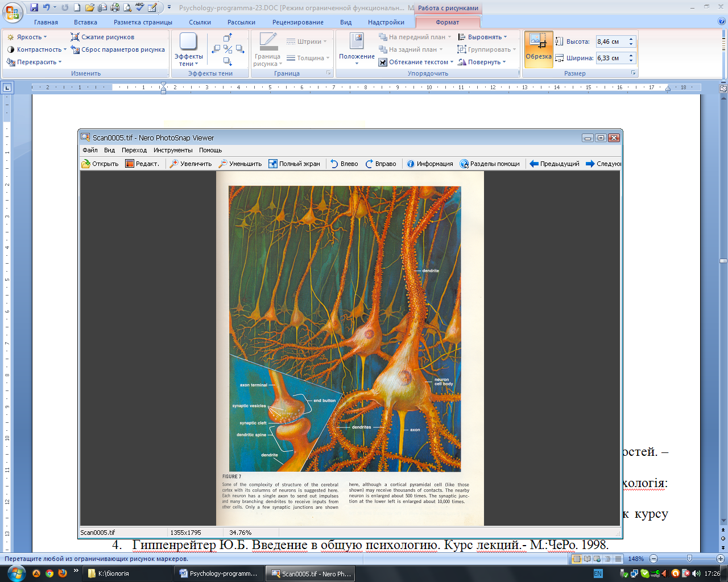Open the Повернуть rotate dropdown
The height and width of the screenshot is (582, 728).
point(482,62)
